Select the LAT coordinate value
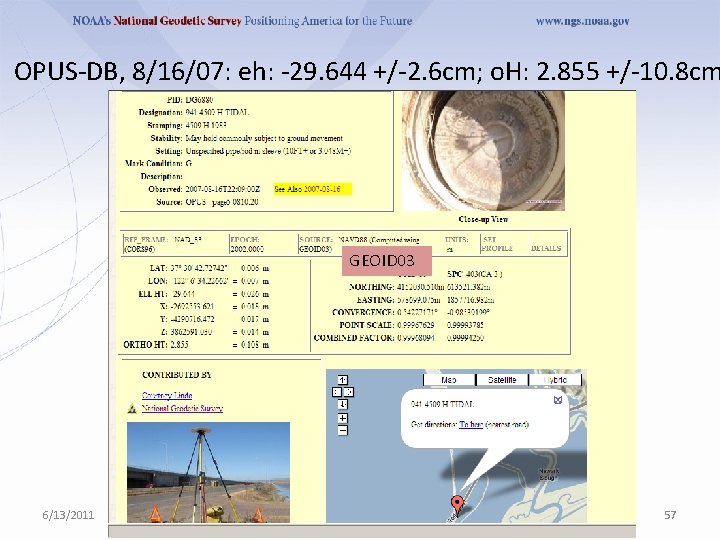Viewport: 720px width, 540px height. (199, 268)
